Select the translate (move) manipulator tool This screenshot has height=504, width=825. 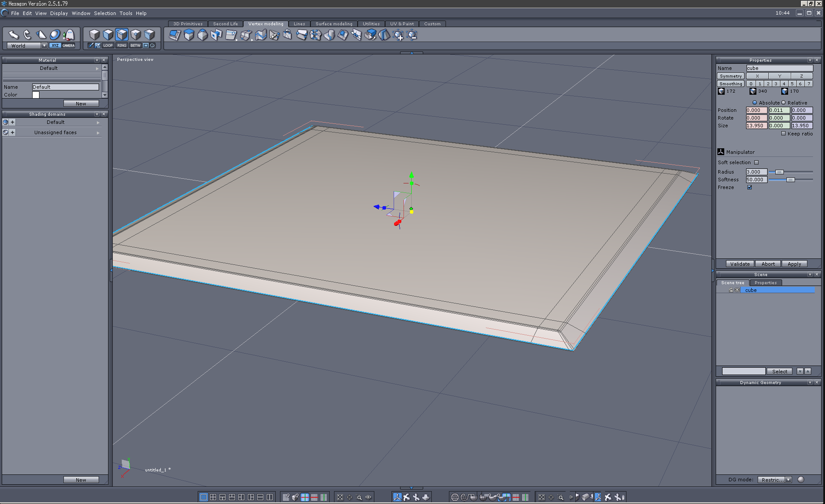(x=13, y=35)
